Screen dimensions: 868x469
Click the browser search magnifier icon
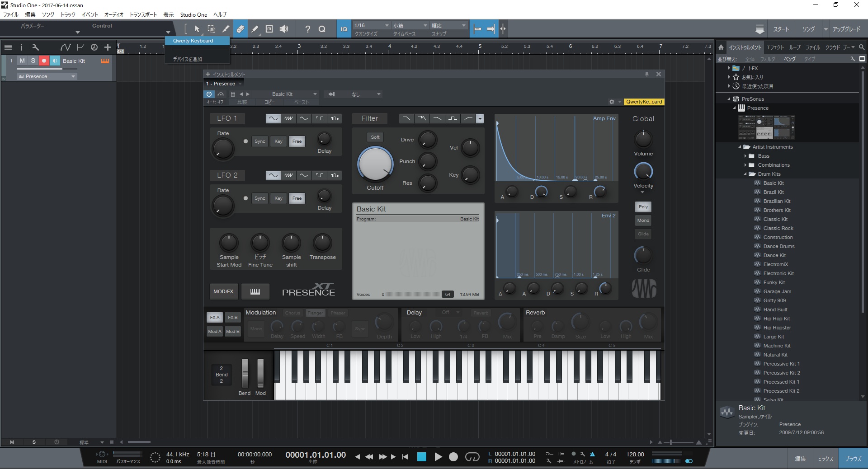tap(862, 47)
